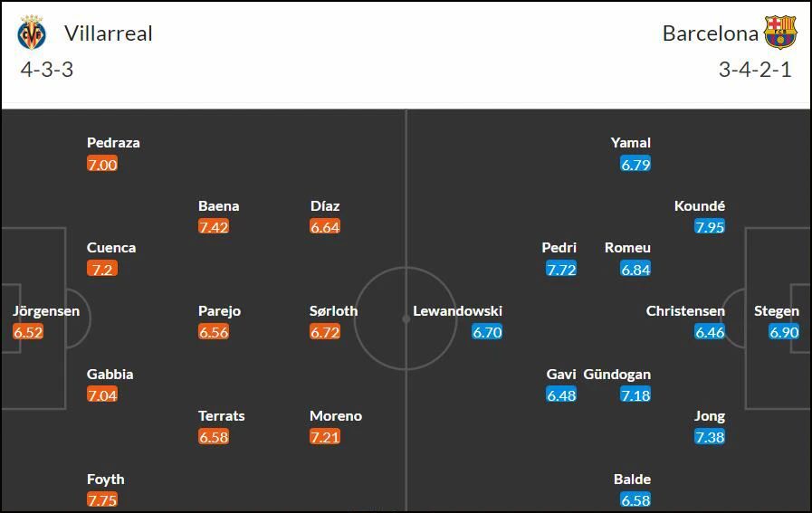The width and height of the screenshot is (812, 513).
Task: Select goalkeeper Jörgensen's name
Action: (x=46, y=311)
